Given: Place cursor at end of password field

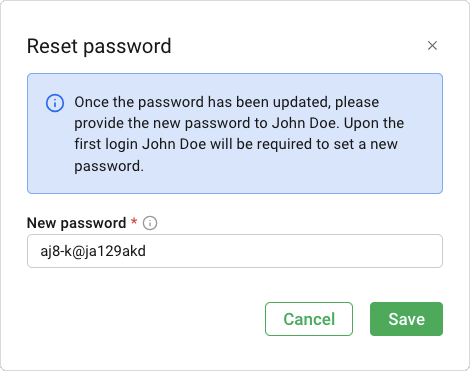Looking at the screenshot, I should point(147,251).
